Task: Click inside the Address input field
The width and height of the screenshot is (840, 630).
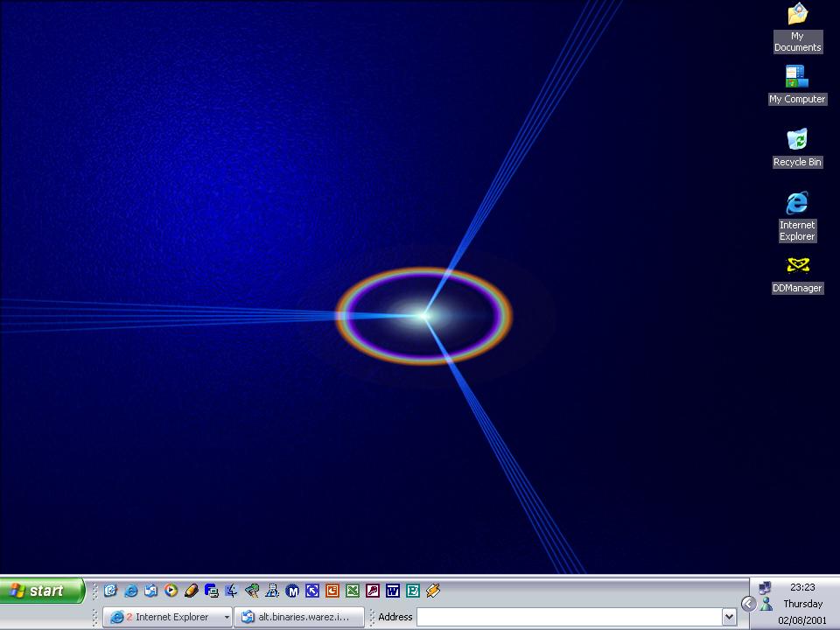Action: [x=569, y=617]
